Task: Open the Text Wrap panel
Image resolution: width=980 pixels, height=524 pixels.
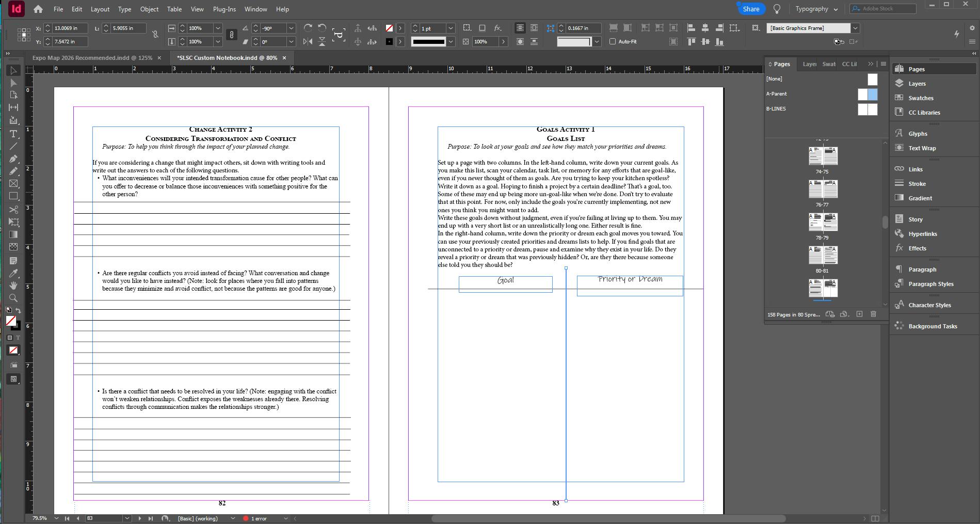Action: tap(922, 148)
